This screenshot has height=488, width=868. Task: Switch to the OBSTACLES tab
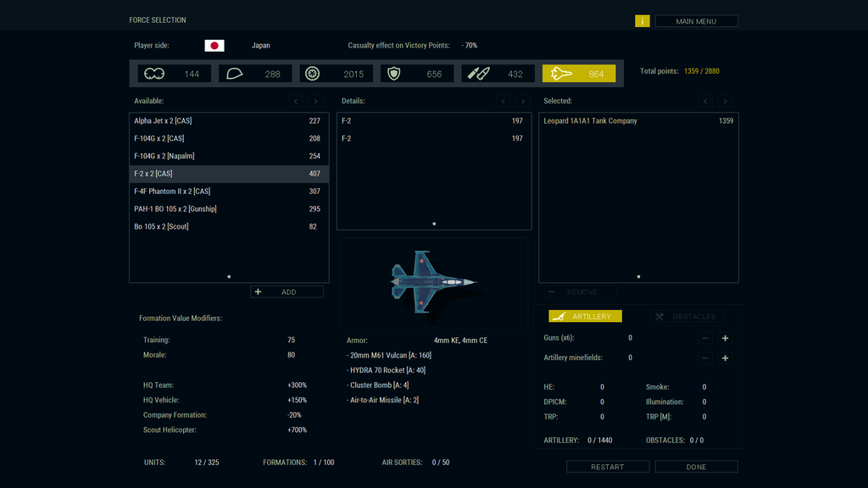pyautogui.click(x=687, y=316)
